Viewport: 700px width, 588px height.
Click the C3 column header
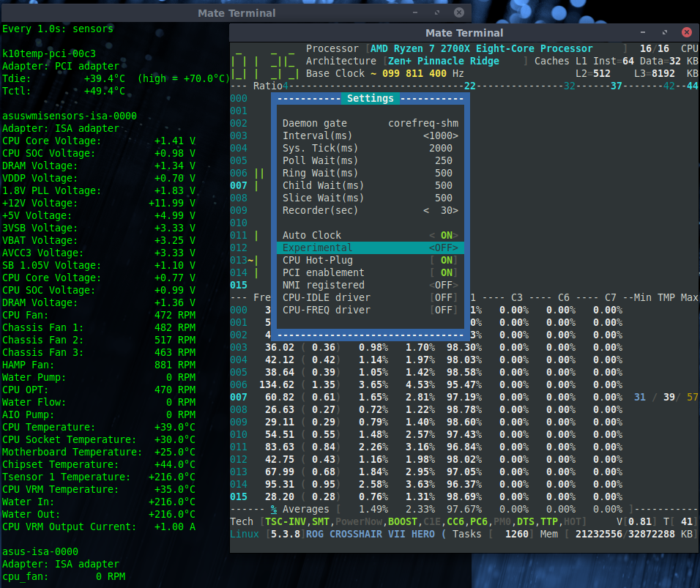[516, 298]
